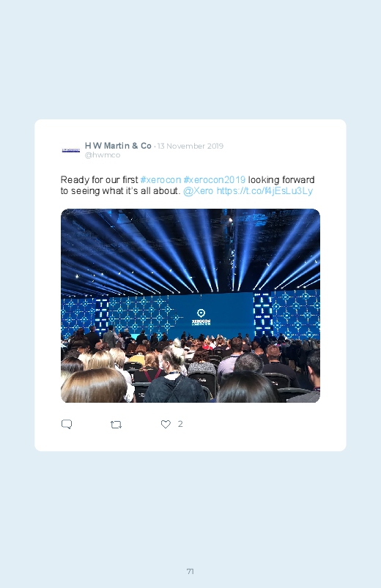Click the @hwmco handle
This screenshot has width=381, height=588.
pyautogui.click(x=103, y=155)
